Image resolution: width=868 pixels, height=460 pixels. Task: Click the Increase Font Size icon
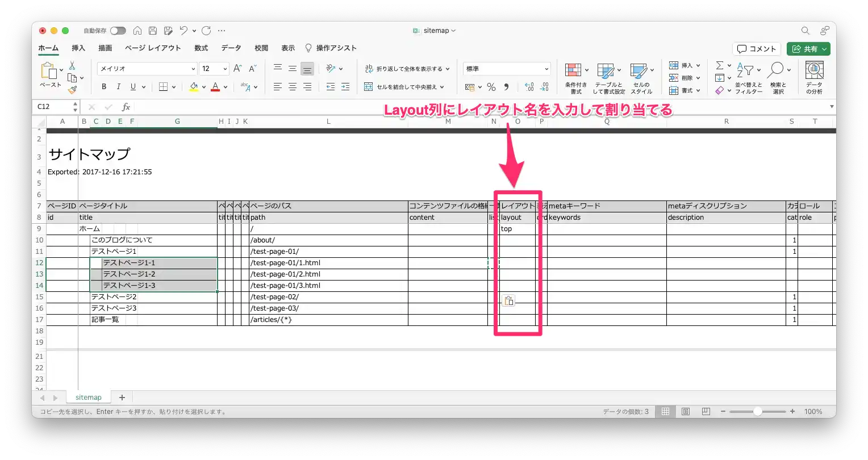click(238, 69)
